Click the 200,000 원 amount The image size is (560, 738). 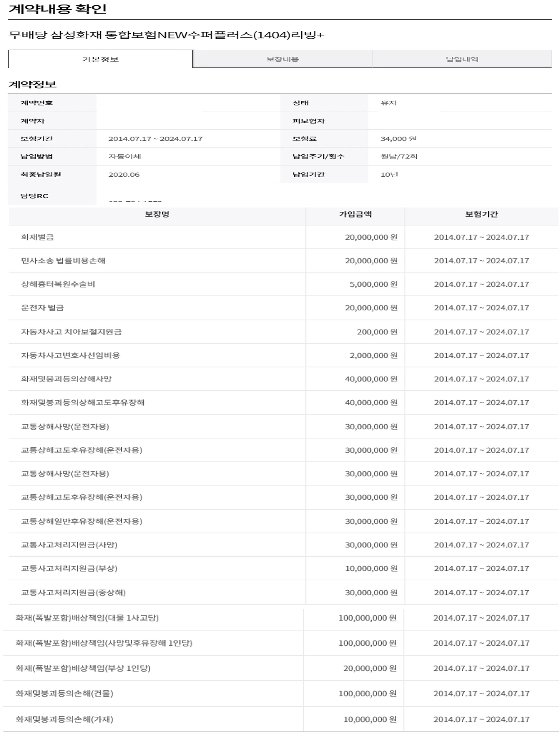coord(377,332)
